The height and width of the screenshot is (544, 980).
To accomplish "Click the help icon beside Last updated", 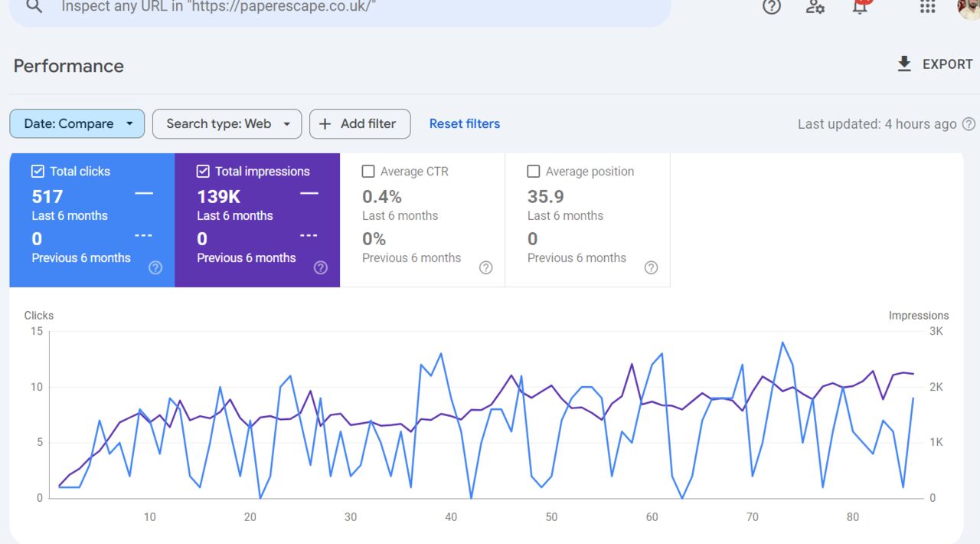I will 969,124.
